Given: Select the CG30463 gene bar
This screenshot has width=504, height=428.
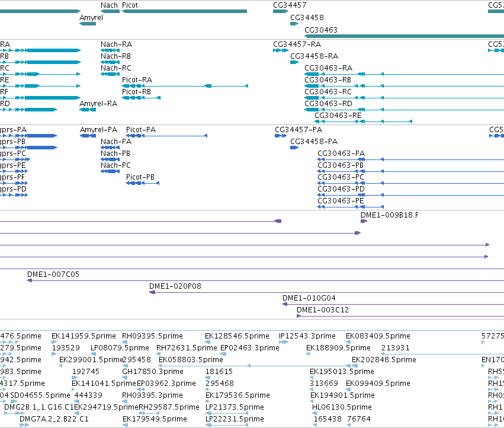Looking at the screenshot, I should pyautogui.click(x=404, y=36).
